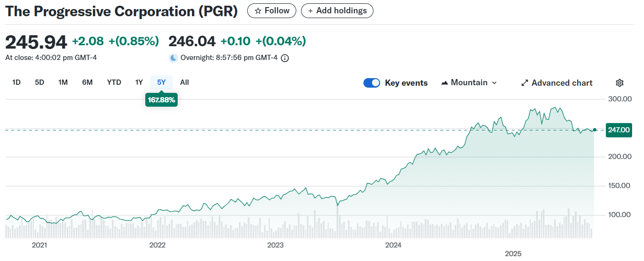Click the overnight moon icon
Image resolution: width=644 pixels, height=261 pixels.
[x=173, y=58]
